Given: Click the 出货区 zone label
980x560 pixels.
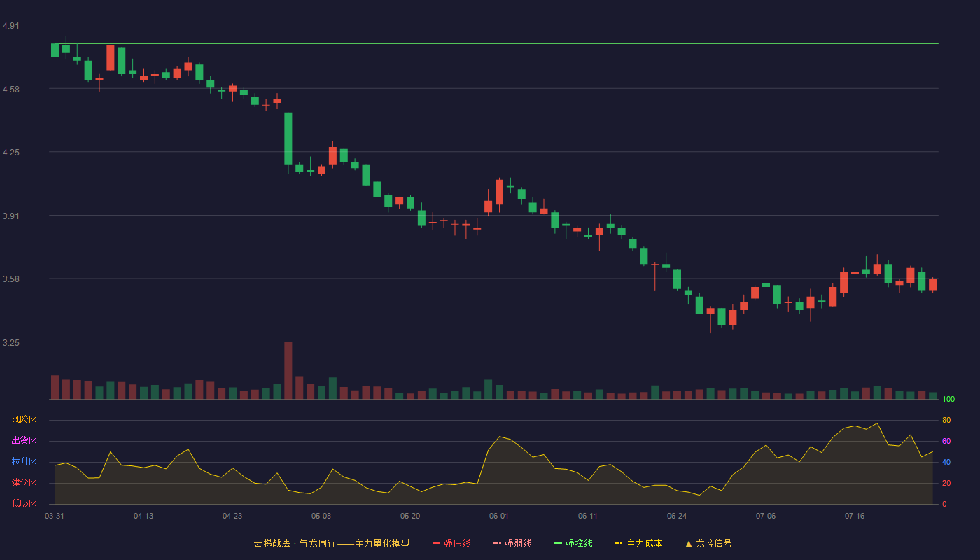Looking at the screenshot, I should [24, 441].
